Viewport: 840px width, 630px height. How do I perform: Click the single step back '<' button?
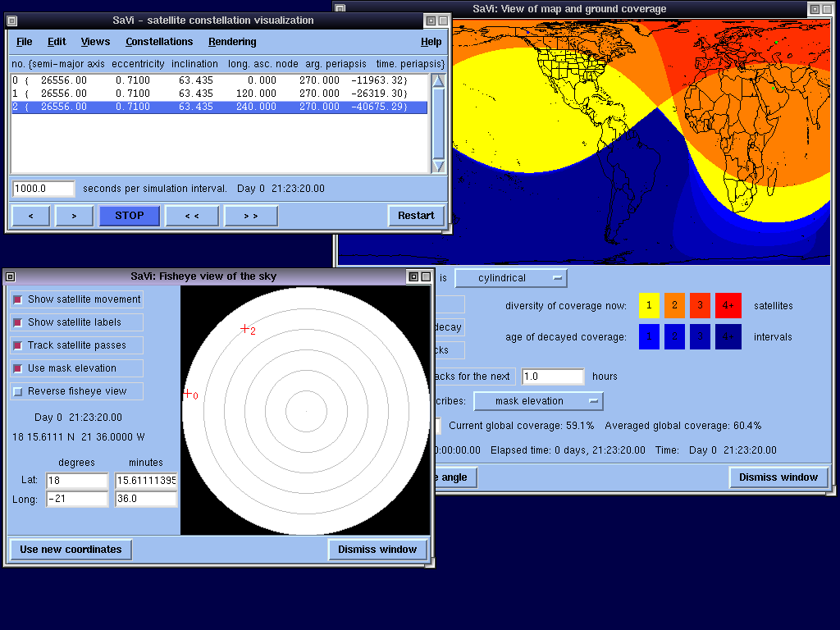click(x=30, y=216)
